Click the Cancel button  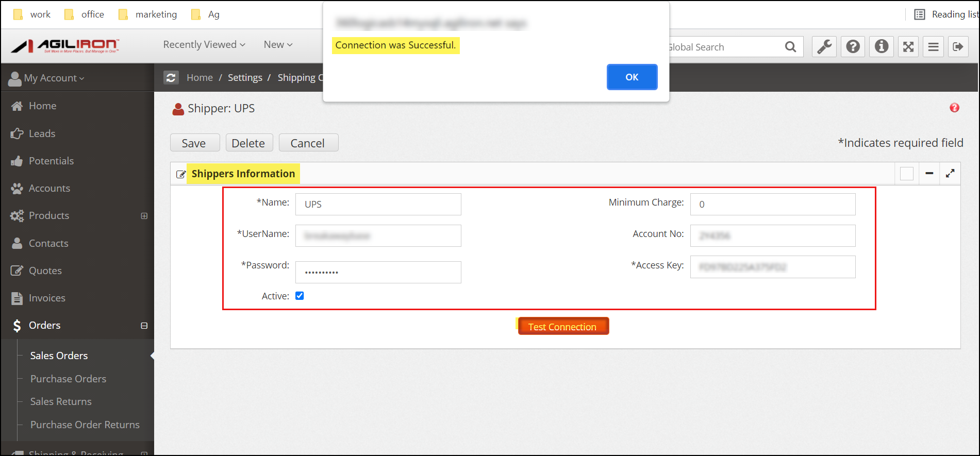(x=308, y=143)
